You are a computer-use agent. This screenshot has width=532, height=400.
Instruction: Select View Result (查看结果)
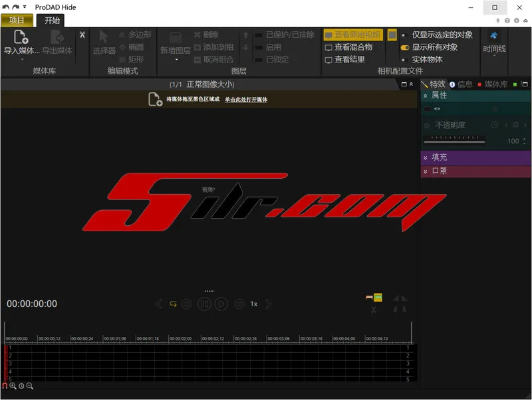(344, 59)
